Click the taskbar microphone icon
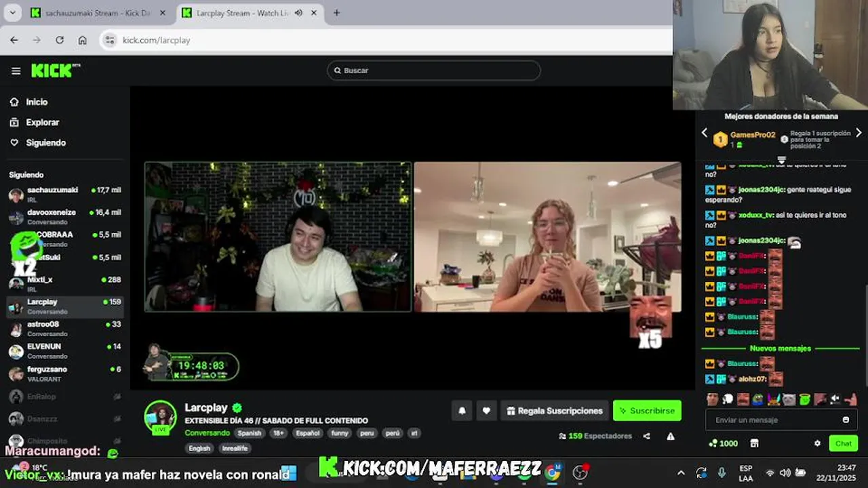Screen dimensions: 868x488 pyautogui.click(x=722, y=472)
